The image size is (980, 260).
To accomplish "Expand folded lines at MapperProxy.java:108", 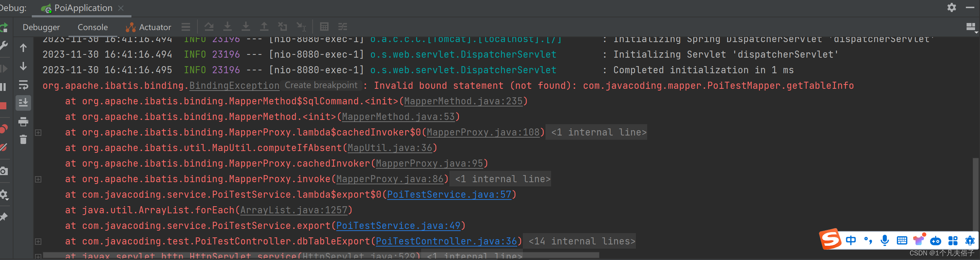I will coord(38,132).
